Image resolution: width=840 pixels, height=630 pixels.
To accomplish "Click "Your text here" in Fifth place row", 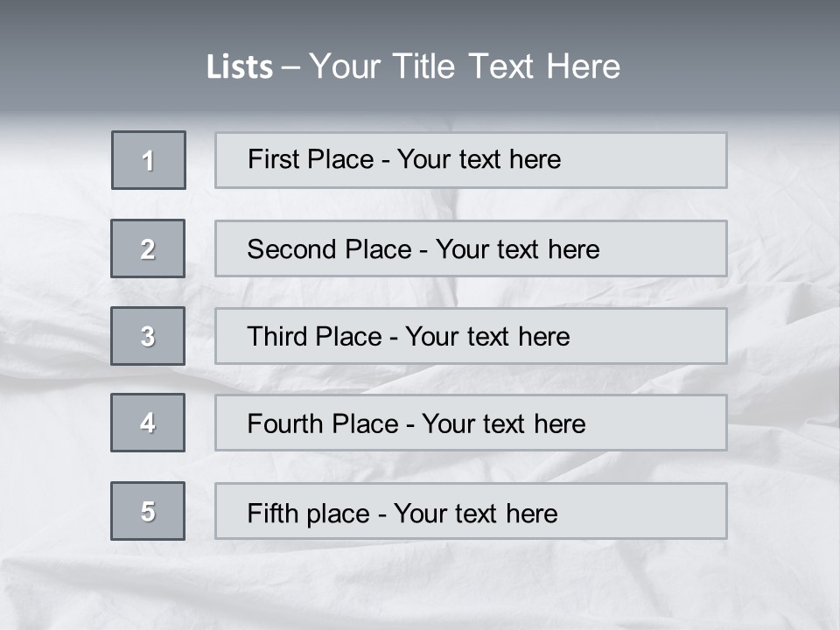I will pos(475,513).
